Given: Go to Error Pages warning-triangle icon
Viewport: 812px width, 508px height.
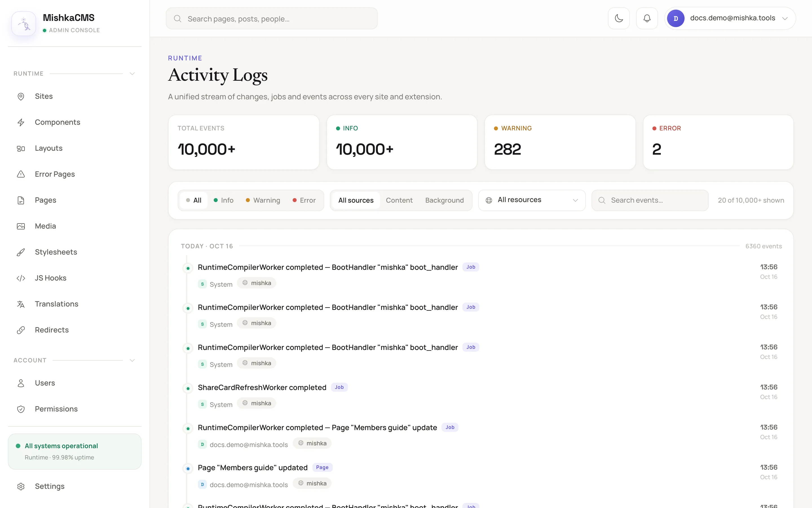Looking at the screenshot, I should tap(21, 174).
